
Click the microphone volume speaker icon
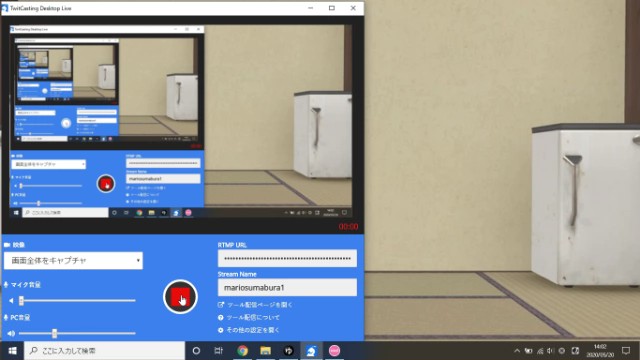point(11,301)
